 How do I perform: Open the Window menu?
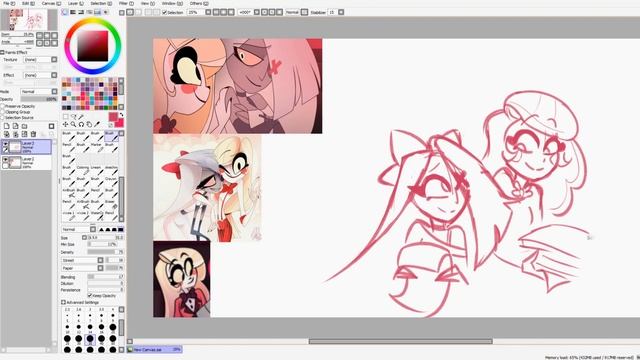pyautogui.click(x=171, y=3)
